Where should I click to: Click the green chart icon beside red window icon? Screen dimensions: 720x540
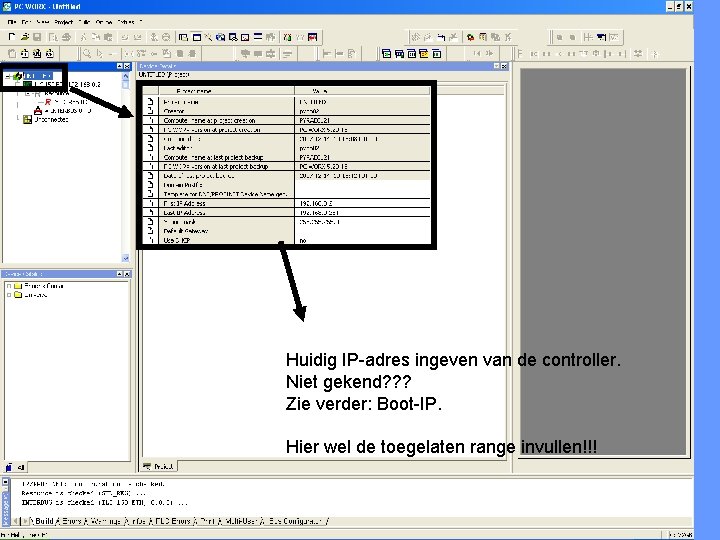click(x=287, y=37)
